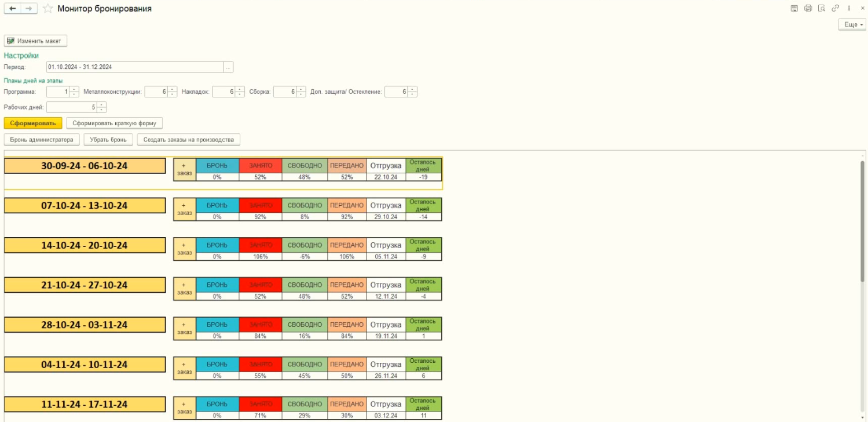Click the Рабочих дней number field

pyautogui.click(x=71, y=107)
